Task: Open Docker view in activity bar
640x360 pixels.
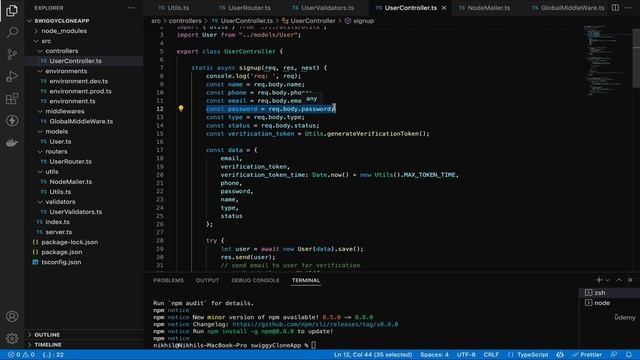Action: 12,142
